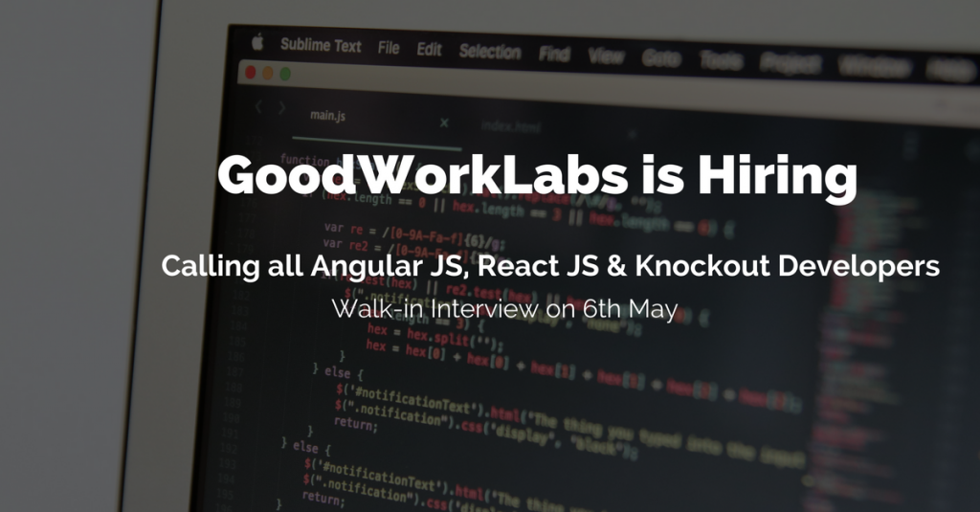
Task: Switch to the index.html tab
Action: [x=510, y=125]
